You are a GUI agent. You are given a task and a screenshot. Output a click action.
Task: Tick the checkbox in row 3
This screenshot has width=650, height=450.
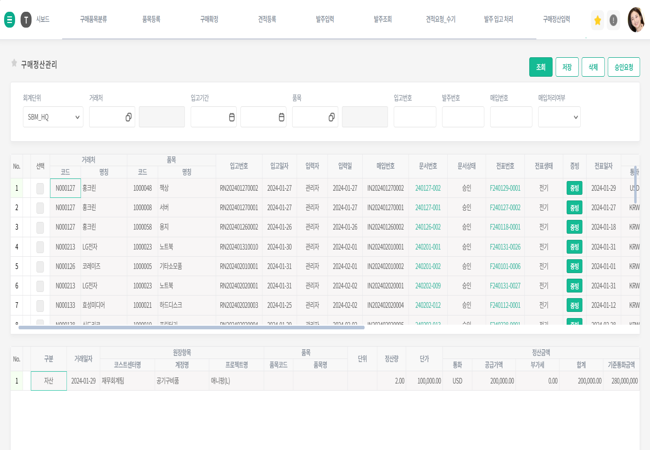tap(40, 227)
